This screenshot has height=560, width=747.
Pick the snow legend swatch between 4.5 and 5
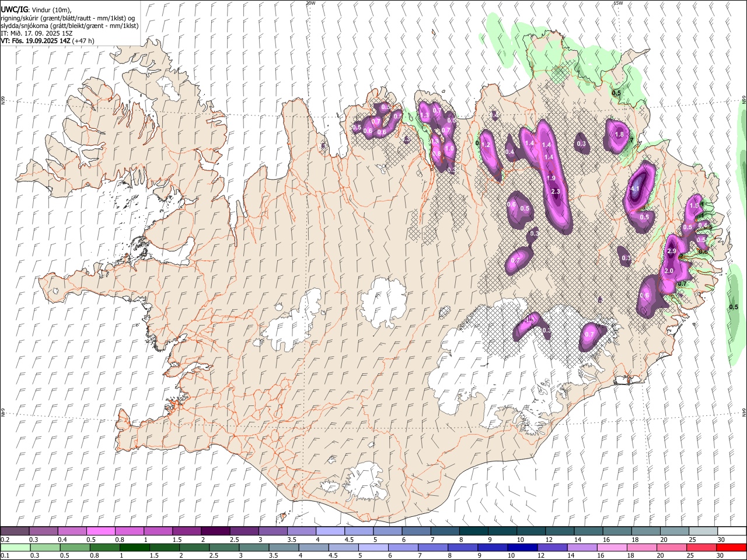(x=358, y=531)
